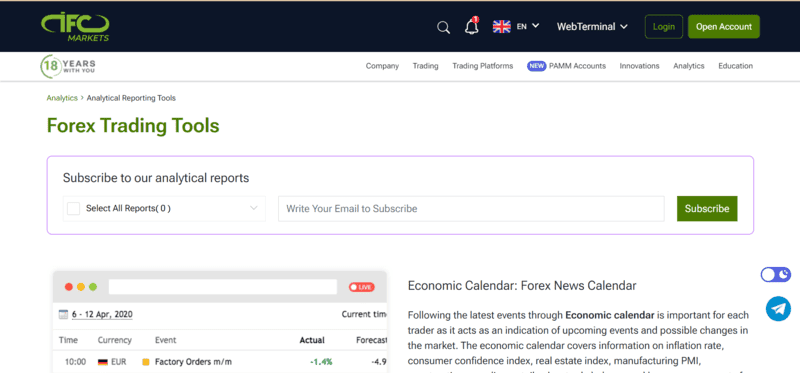This screenshot has width=800, height=373.
Task: Click the Forex Trading Tools heading
Action: [133, 126]
